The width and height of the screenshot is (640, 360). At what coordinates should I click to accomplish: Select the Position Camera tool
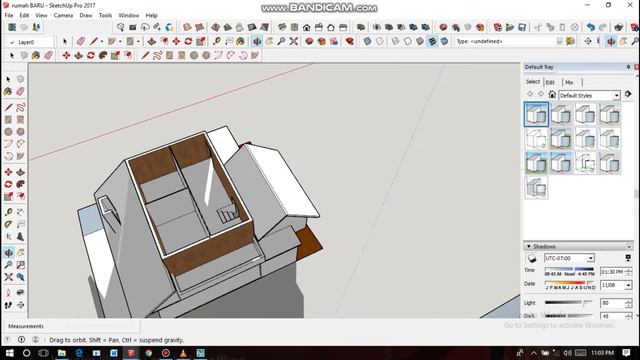point(8,293)
